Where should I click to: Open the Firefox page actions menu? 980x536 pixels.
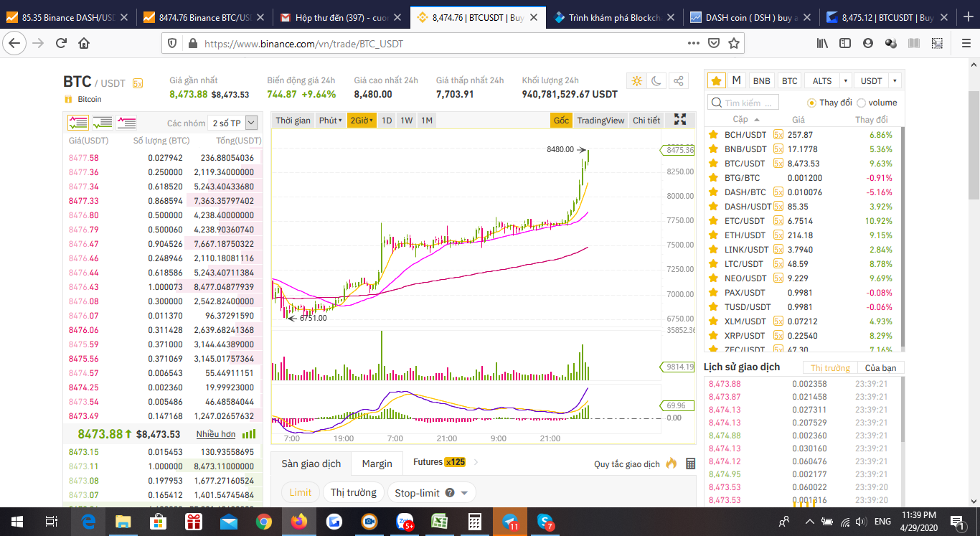coord(693,43)
